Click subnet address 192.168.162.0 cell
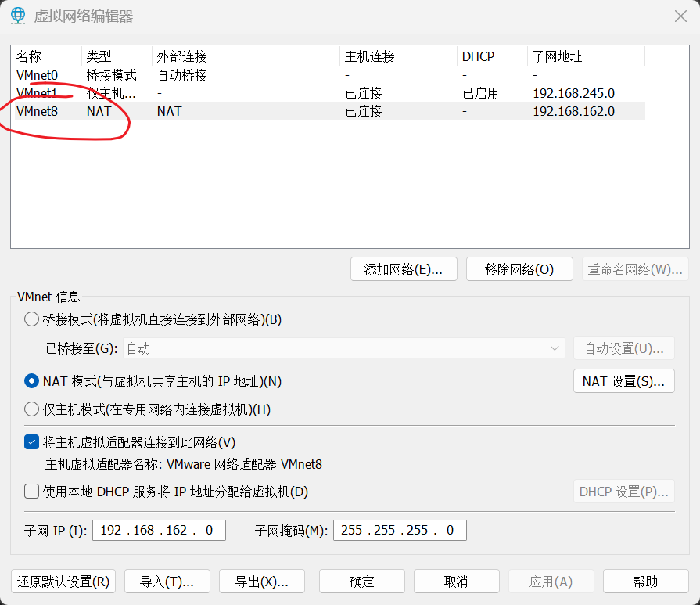 [573, 111]
